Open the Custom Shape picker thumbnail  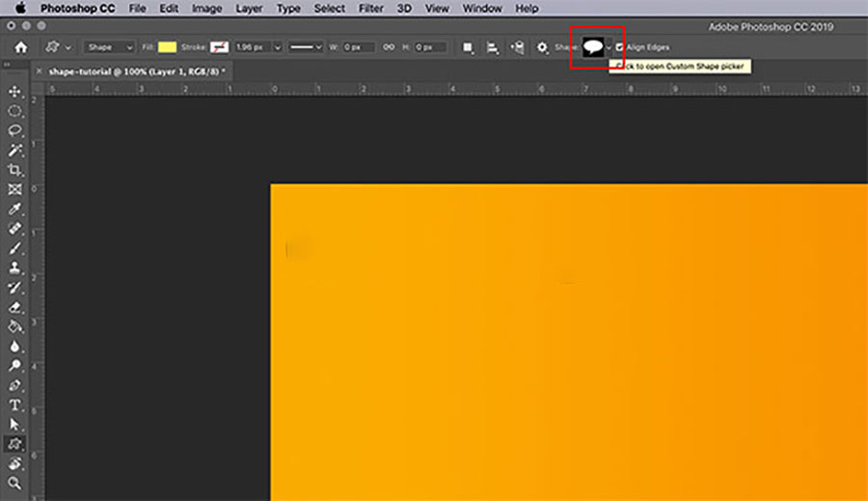(x=592, y=47)
